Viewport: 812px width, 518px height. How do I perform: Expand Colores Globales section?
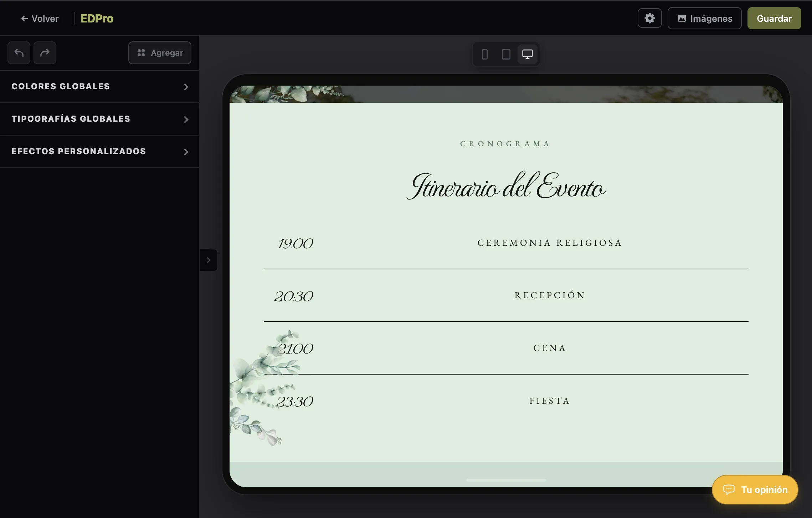pos(99,87)
